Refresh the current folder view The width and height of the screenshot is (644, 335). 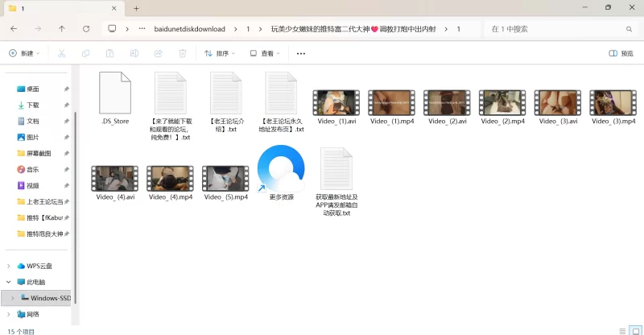[x=86, y=28]
